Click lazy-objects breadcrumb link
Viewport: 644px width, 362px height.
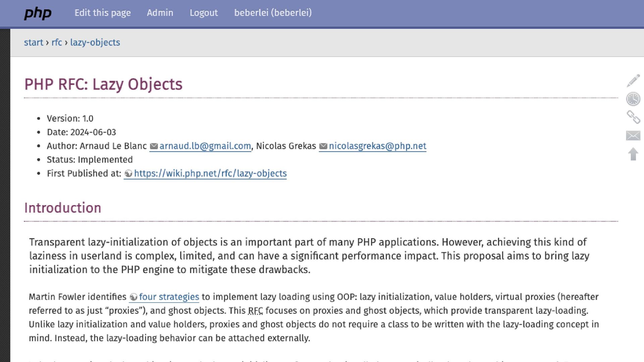tap(95, 43)
